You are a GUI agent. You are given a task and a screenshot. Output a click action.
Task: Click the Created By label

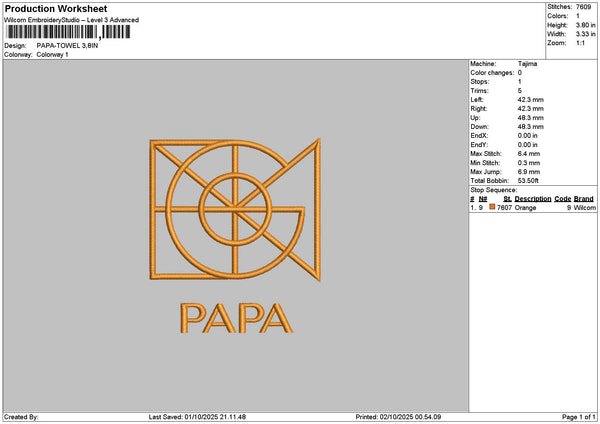pos(21,417)
